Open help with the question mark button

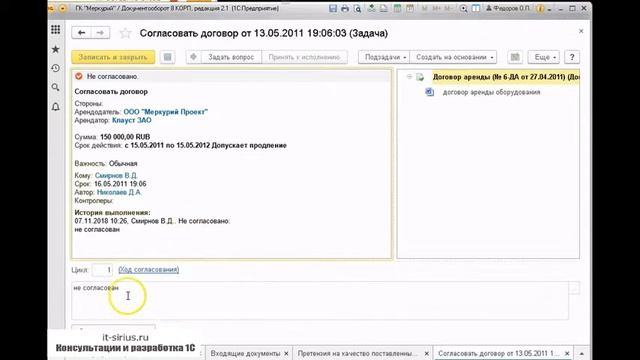(572, 57)
